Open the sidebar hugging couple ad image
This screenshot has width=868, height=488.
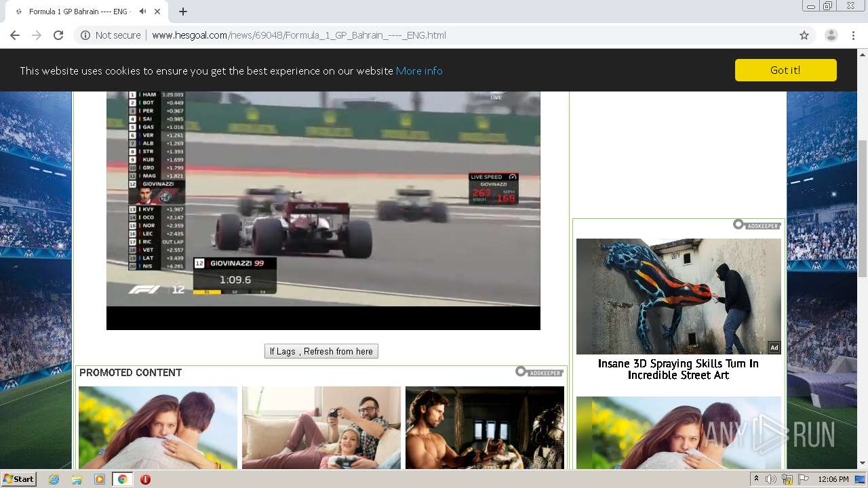[679, 432]
